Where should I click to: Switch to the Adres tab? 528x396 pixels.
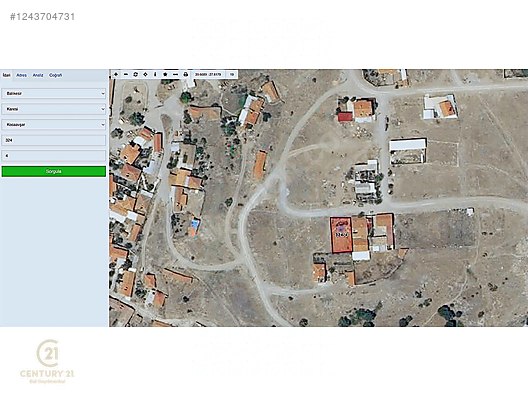[x=22, y=75]
